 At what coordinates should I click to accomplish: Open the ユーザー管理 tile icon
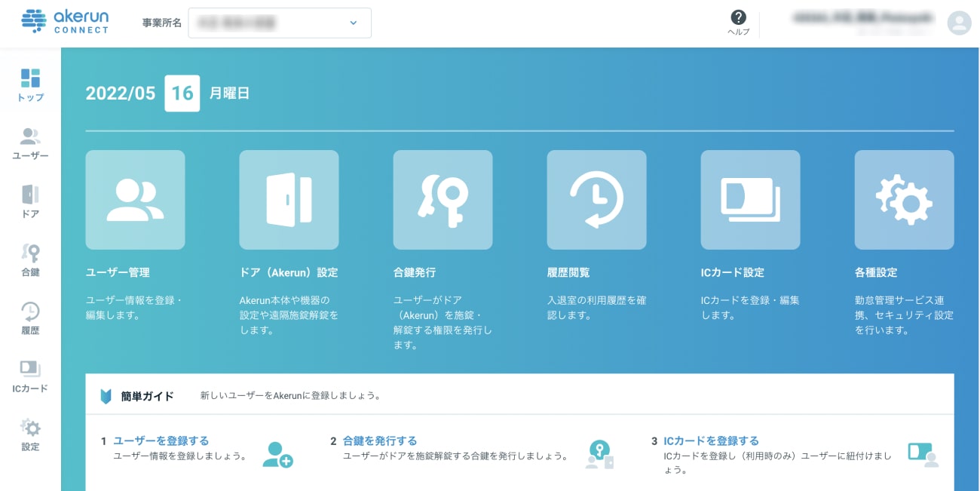(x=135, y=200)
